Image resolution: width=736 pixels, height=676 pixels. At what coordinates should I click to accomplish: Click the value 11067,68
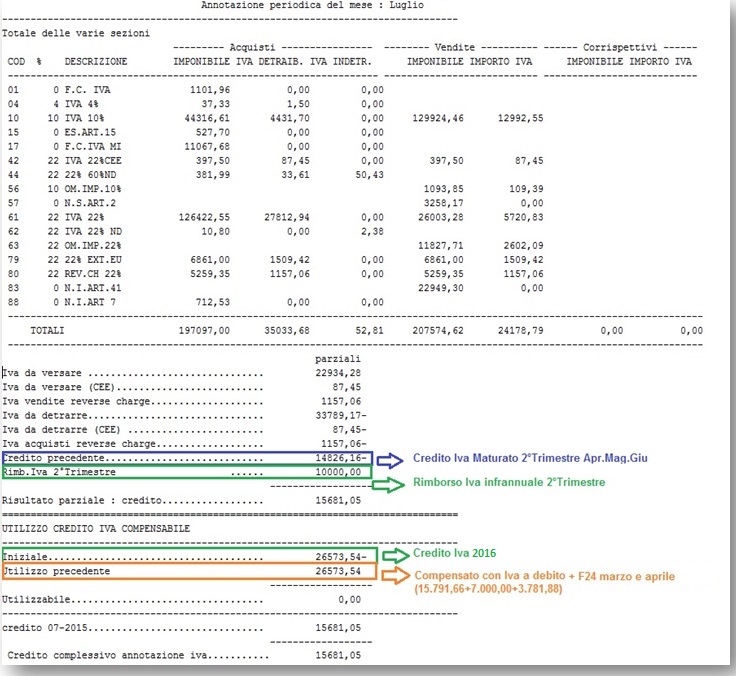(207, 146)
